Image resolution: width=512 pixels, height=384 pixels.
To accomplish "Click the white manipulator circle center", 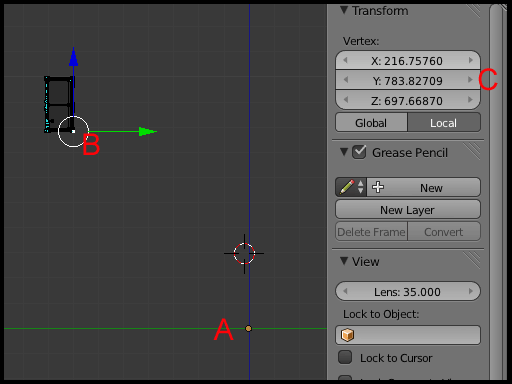I will [73, 131].
